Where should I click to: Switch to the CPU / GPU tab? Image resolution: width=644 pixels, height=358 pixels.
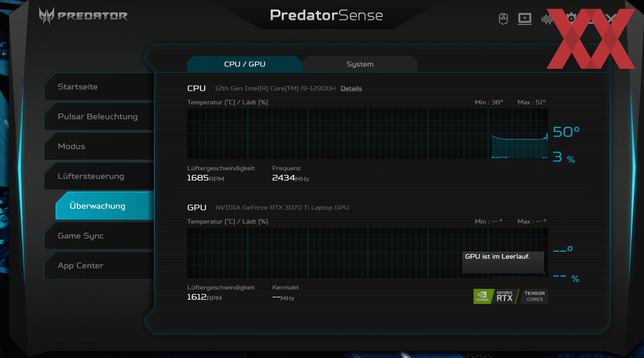point(245,64)
